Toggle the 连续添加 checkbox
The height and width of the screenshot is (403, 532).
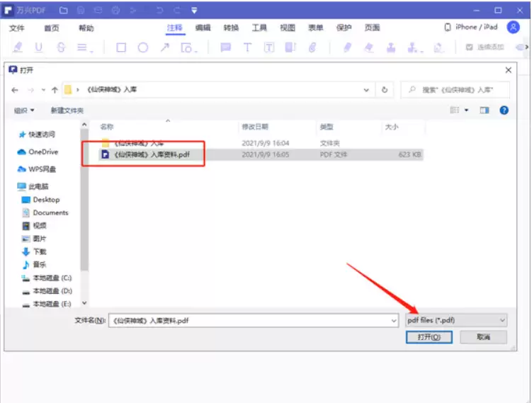tap(469, 47)
